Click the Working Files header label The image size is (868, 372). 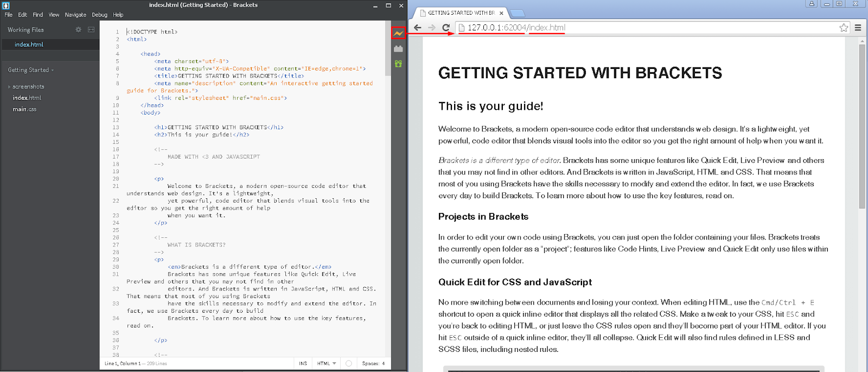click(x=25, y=30)
